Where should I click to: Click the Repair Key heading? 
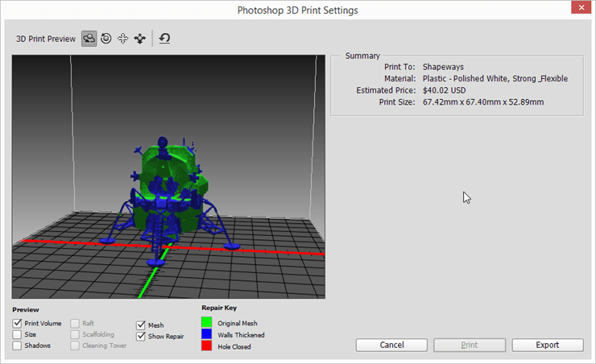[x=219, y=308]
